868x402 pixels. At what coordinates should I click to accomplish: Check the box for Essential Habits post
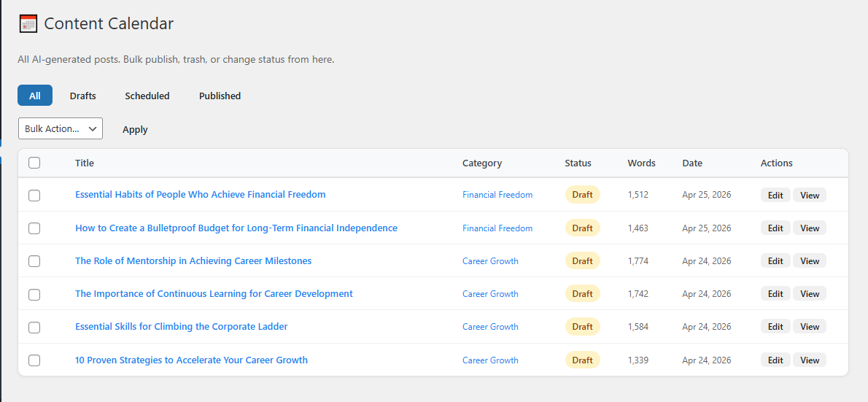[34, 195]
